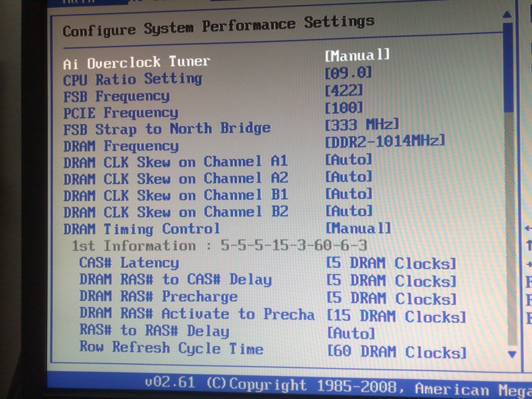Open [Auto] value for RAS# to RAS# Delay
Viewport: 532px width, 399px height.
coord(351,333)
